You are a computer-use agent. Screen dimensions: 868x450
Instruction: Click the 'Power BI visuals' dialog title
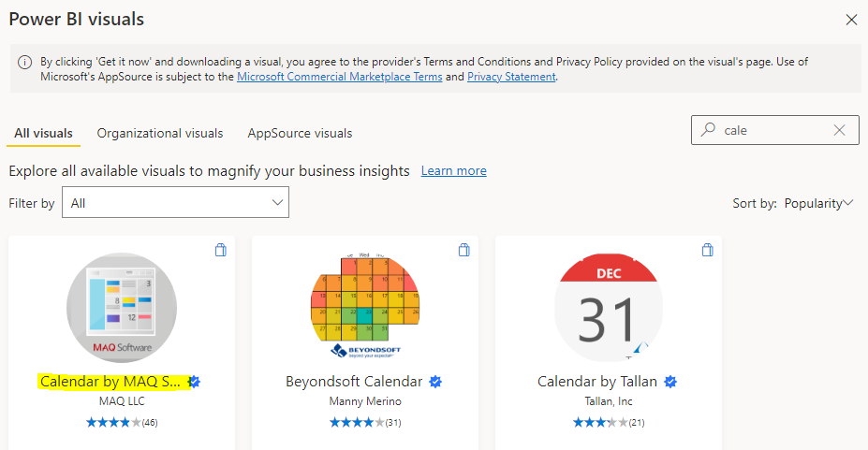[77, 20]
